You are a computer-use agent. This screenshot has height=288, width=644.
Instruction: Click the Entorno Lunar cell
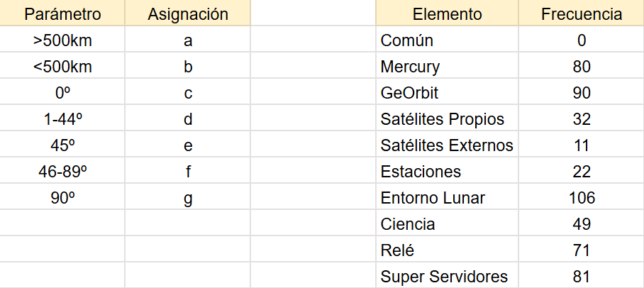[447, 198]
